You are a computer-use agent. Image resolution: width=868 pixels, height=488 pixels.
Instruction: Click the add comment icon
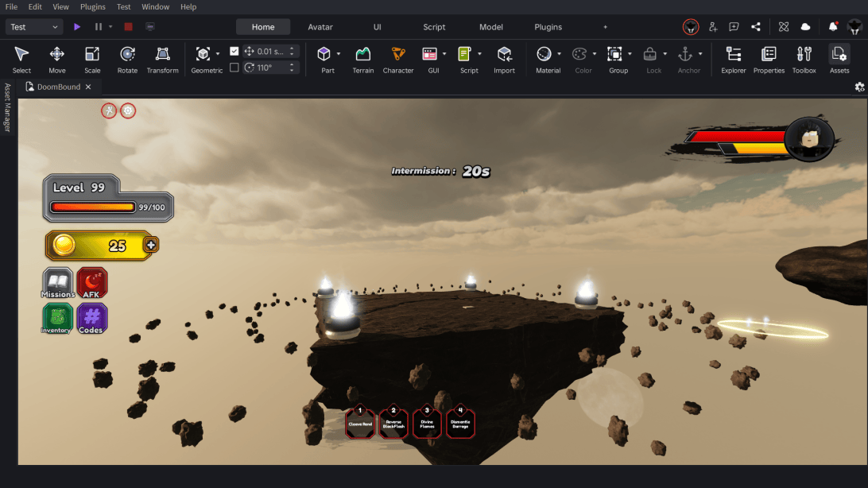coord(734,26)
